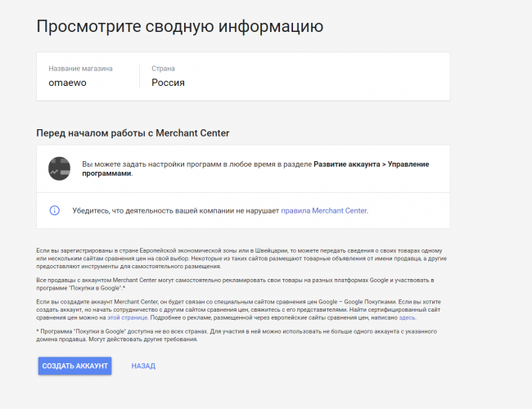Viewport: 532px width, 409px height.
Task: Click the 'Просмотрите сводную информацию' page heading
Action: (x=179, y=26)
